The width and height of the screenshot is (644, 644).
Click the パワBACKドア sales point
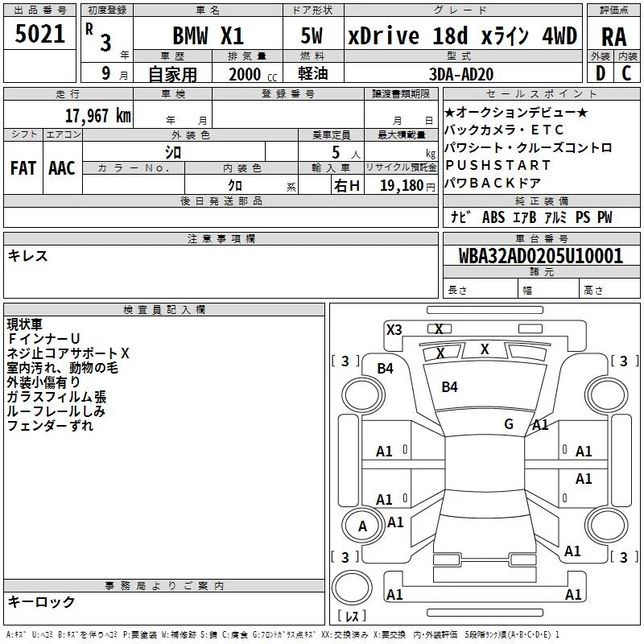tap(493, 183)
